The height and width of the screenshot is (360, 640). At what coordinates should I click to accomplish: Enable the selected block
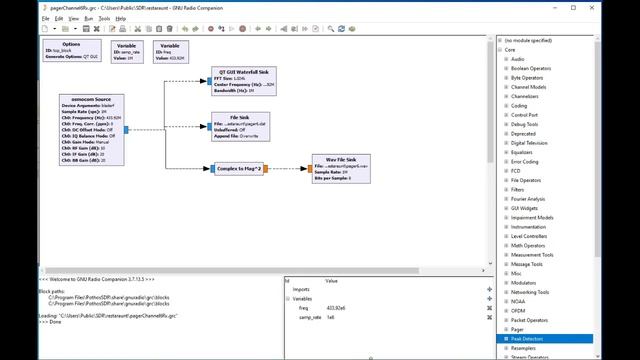point(284,29)
